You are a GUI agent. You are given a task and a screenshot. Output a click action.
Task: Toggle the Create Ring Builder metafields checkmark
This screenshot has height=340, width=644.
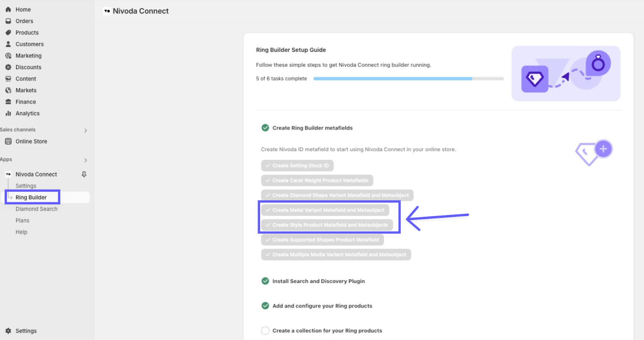(x=265, y=128)
